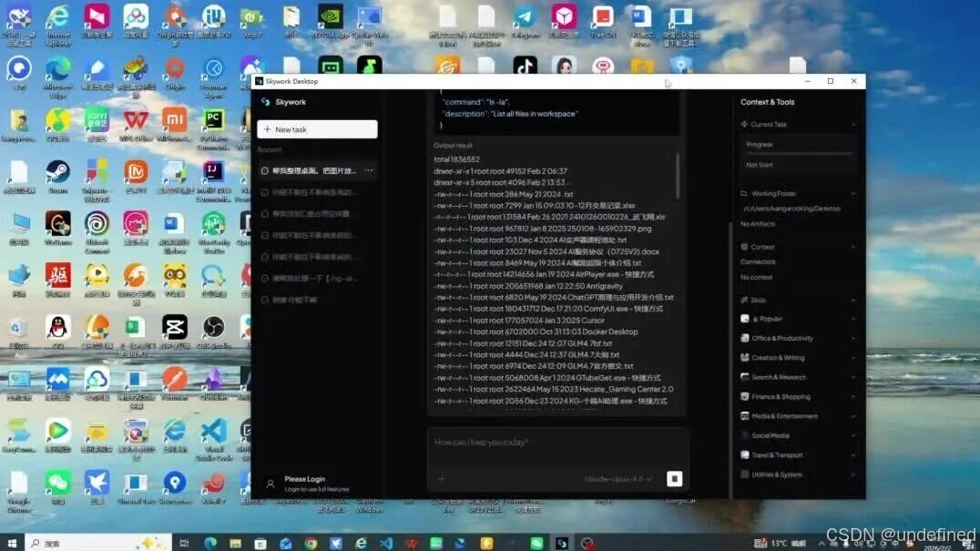This screenshot has height=551, width=980.
Task: Click the New task button
Action: [317, 129]
